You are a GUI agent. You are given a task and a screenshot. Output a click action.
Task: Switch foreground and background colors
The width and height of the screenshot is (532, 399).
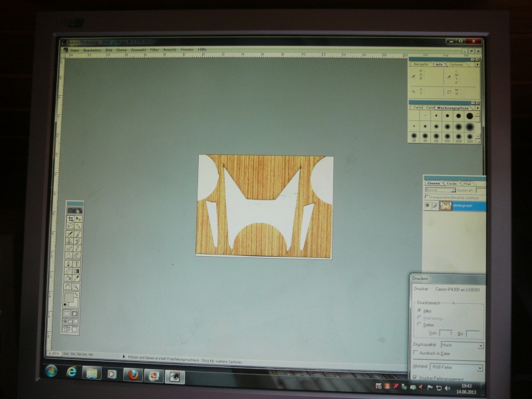click(x=76, y=294)
